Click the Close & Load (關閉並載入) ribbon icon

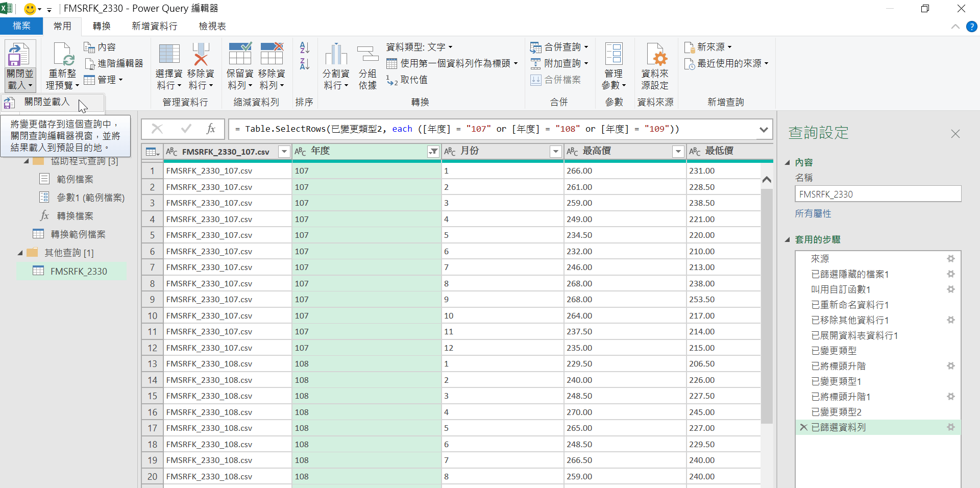(x=20, y=55)
